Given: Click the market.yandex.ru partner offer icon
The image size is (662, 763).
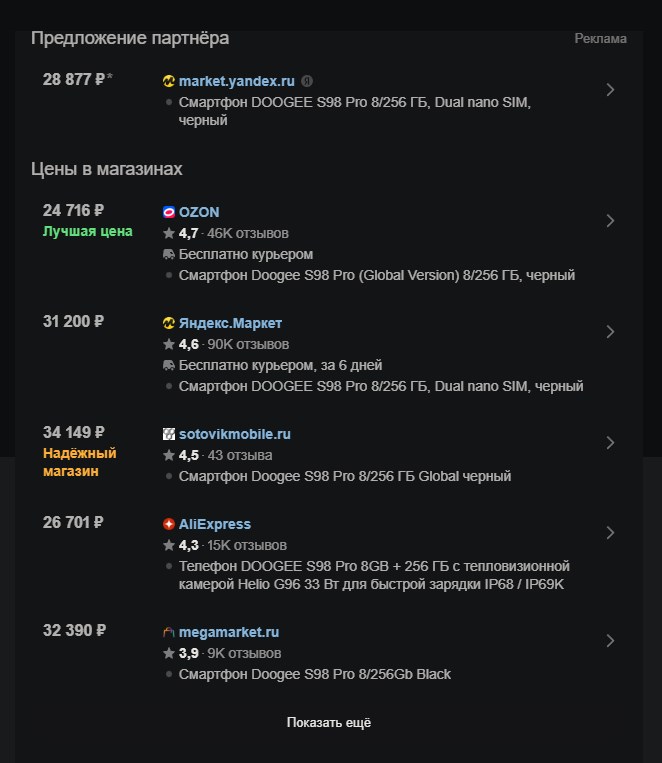Looking at the screenshot, I should 168,81.
